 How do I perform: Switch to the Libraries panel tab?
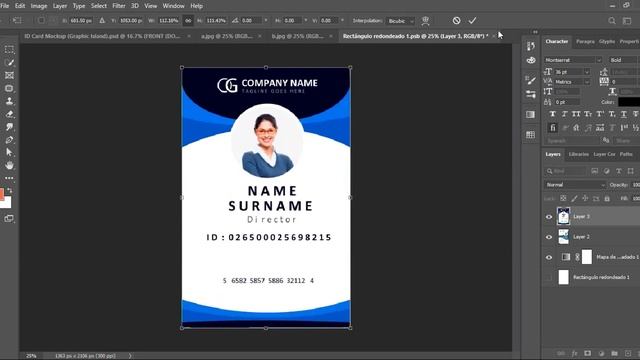click(x=578, y=154)
